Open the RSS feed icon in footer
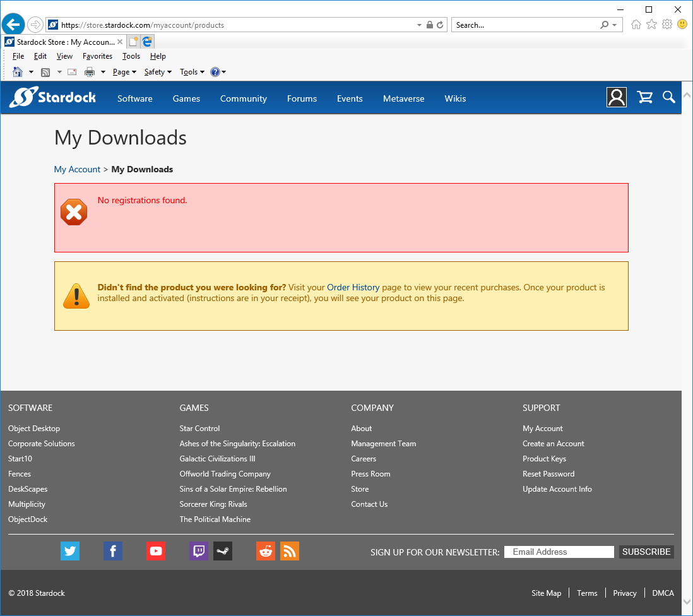 [x=290, y=551]
